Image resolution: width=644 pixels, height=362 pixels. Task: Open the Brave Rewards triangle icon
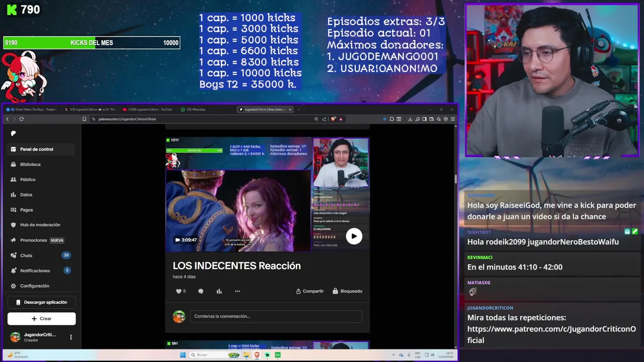pyautogui.click(x=341, y=119)
